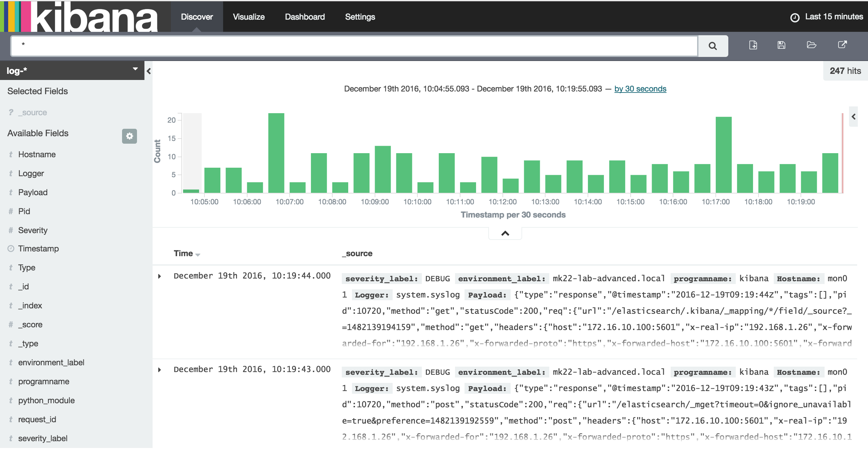The width and height of the screenshot is (868, 450).
Task: Click the last histogram bar after 10:19:00
Action: point(830,173)
